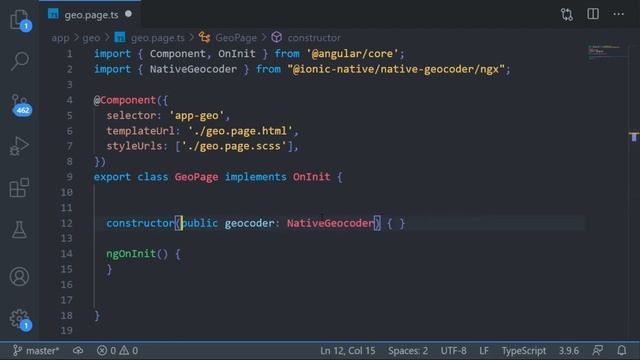Click line number 9 in the gutter
Image resolution: width=640 pixels, height=360 pixels.
coord(69,177)
